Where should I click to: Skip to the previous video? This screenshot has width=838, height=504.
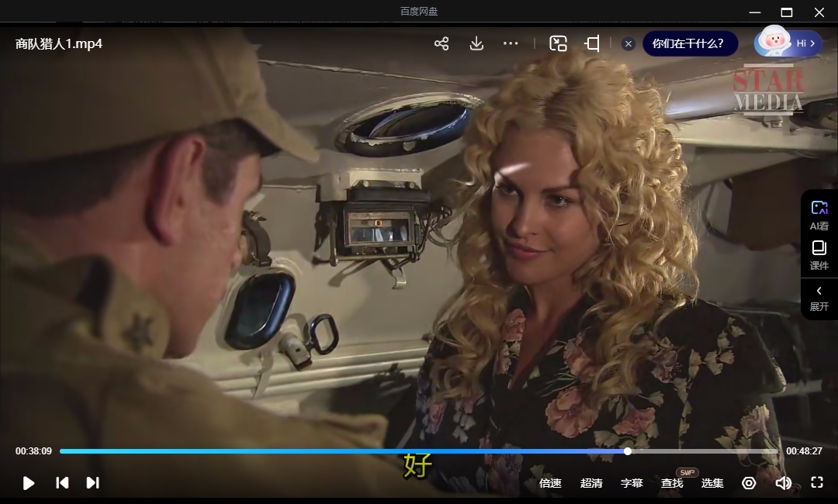(x=62, y=483)
